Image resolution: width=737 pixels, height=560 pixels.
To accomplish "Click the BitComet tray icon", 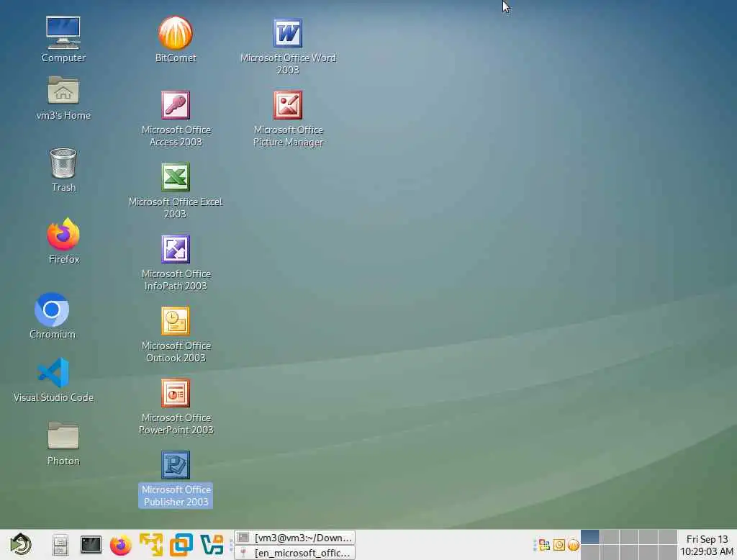I will coord(573,545).
